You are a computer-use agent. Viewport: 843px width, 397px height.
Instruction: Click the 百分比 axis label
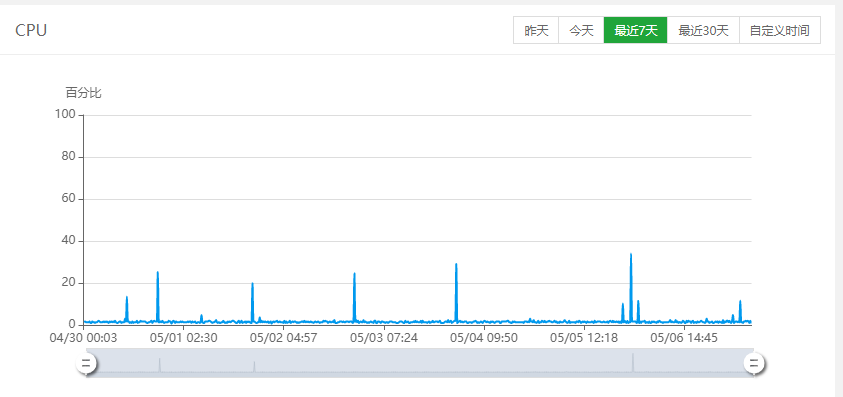pyautogui.click(x=83, y=93)
